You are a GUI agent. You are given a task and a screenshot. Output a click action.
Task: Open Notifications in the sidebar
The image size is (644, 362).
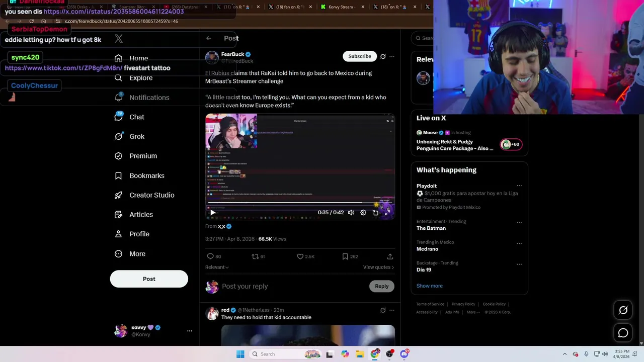point(142,98)
